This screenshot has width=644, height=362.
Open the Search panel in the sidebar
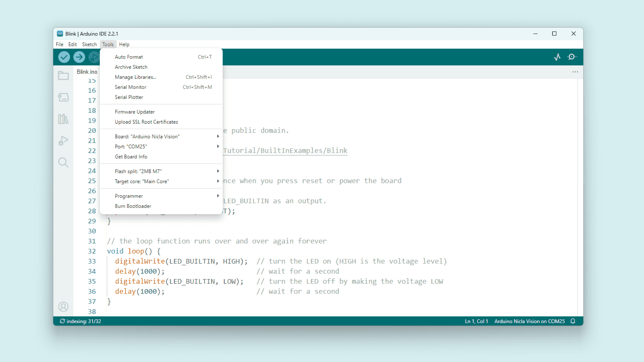click(63, 163)
